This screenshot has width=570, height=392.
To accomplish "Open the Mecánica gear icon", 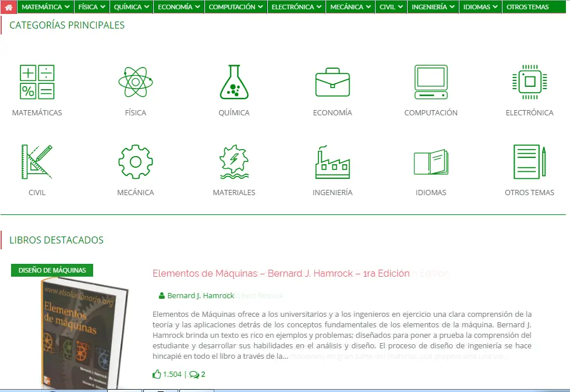I will (x=136, y=162).
